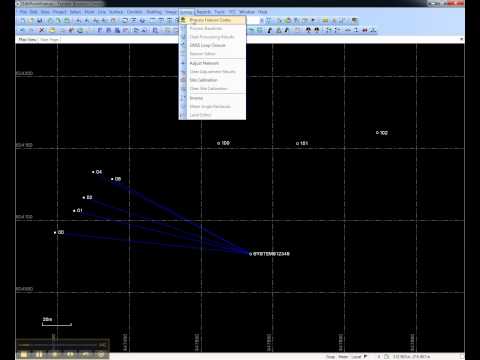Click the first binoculars search icon
480x360 pixels.
[308, 30]
